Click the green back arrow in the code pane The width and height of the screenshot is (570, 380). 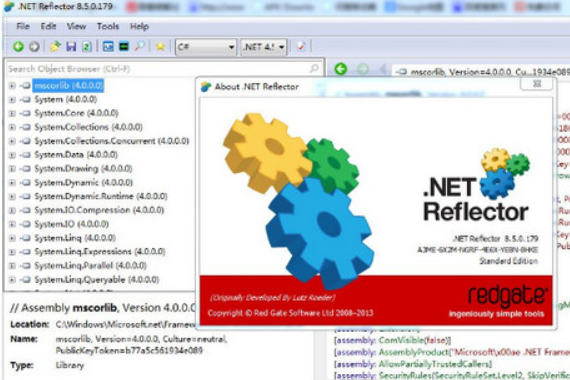click(x=341, y=69)
